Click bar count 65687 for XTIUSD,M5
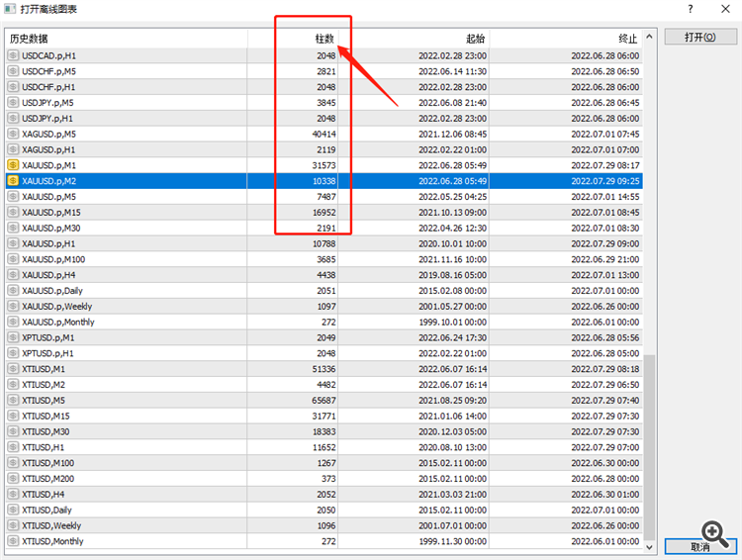Image resolution: width=742 pixels, height=560 pixels. click(x=325, y=400)
